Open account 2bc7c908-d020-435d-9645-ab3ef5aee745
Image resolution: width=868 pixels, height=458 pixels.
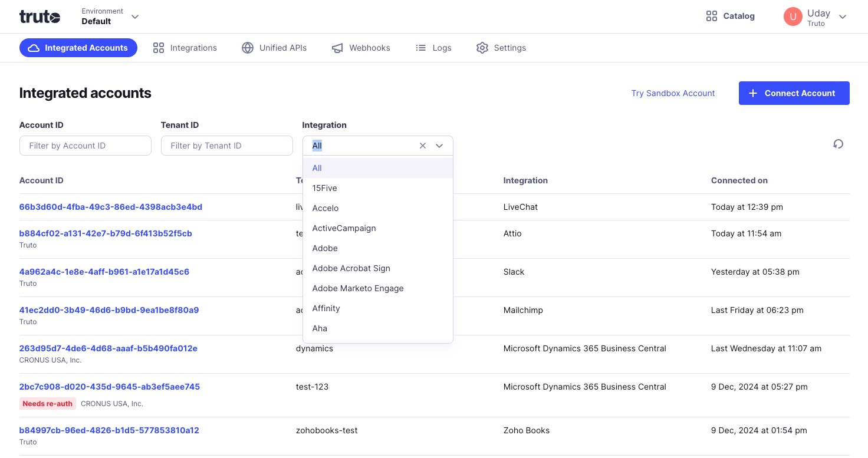click(110, 387)
